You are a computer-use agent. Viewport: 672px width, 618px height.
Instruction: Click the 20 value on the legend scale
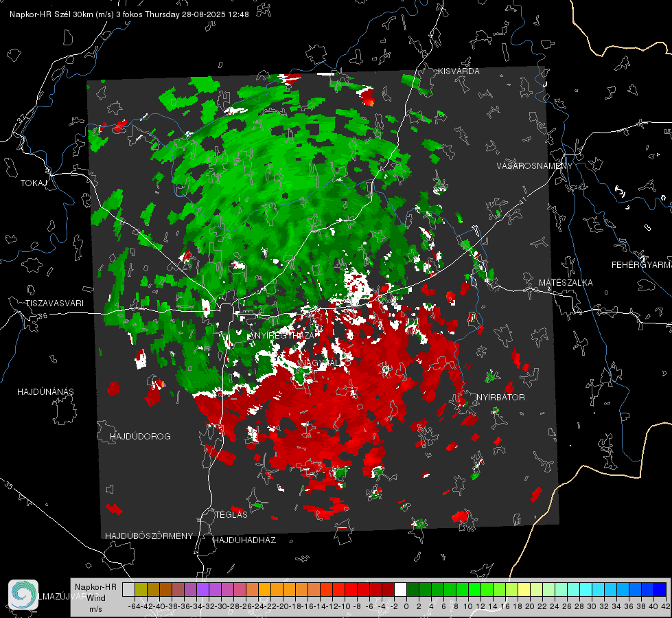coord(530,606)
